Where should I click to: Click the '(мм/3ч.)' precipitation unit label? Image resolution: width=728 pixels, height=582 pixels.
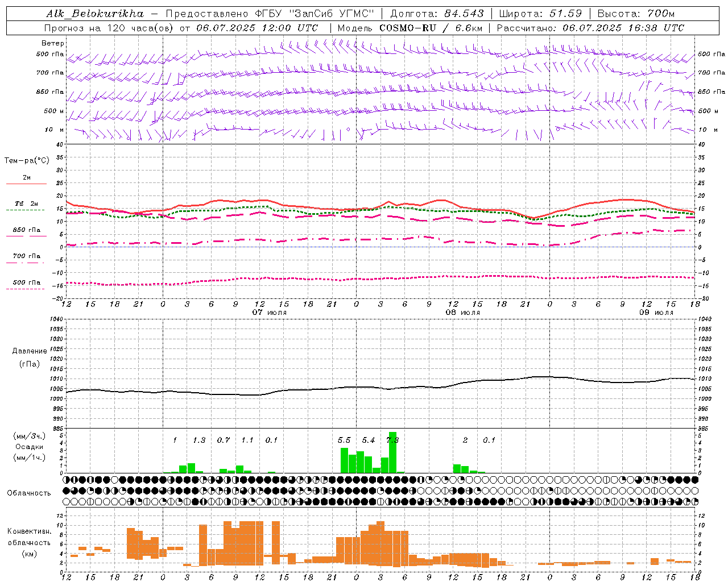pyautogui.click(x=30, y=436)
